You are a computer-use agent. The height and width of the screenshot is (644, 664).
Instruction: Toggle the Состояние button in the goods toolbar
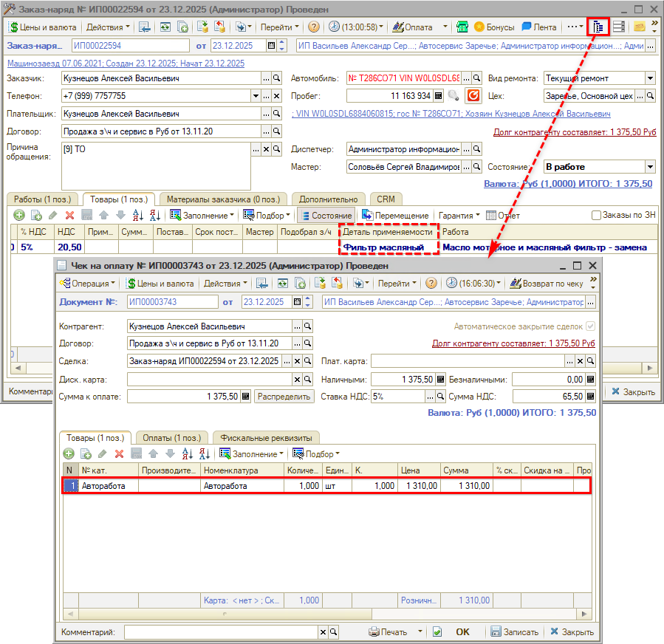[326, 215]
